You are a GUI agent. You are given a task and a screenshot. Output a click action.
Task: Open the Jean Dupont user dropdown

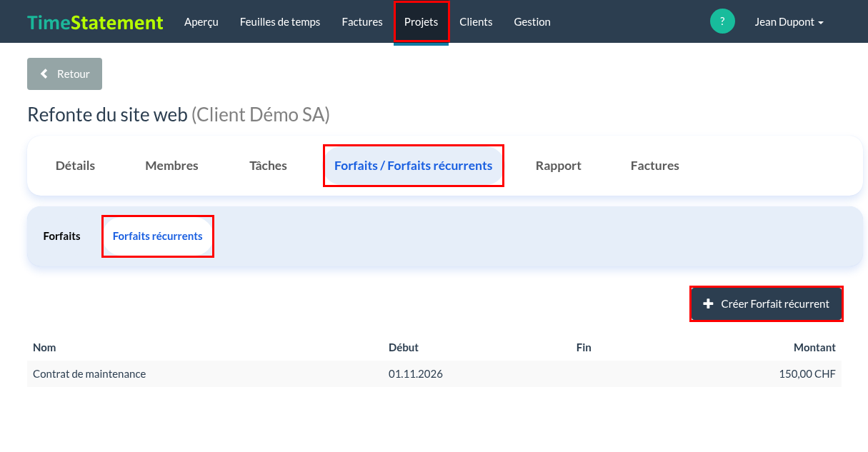(789, 22)
